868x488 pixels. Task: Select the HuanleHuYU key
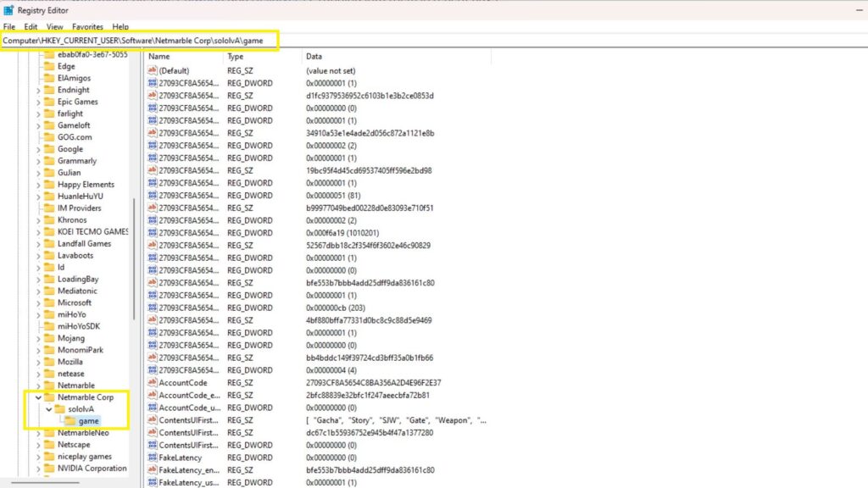click(81, 196)
